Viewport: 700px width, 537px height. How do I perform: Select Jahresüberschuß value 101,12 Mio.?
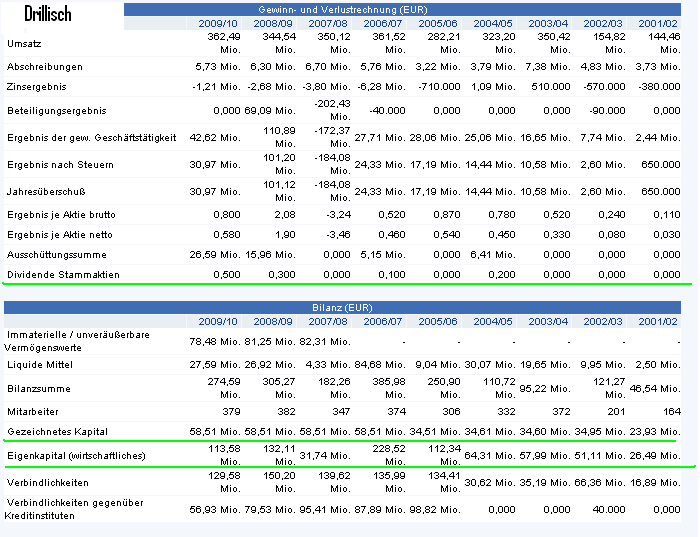click(x=279, y=191)
